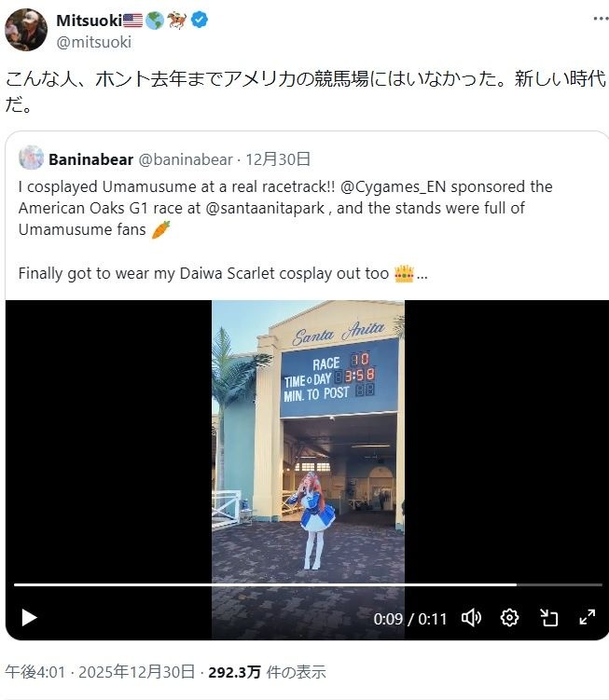
Task: Open quoted tweet text about Umamusume cosplay
Action: (285, 229)
